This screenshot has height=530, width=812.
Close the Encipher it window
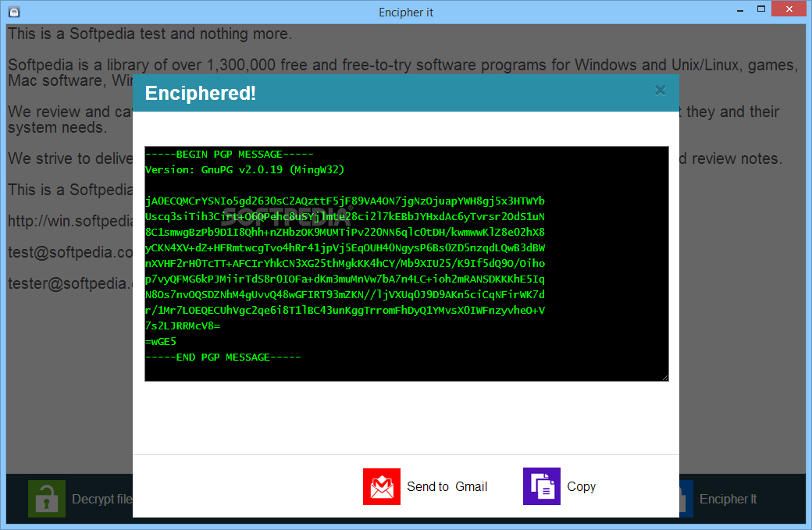pos(789,9)
